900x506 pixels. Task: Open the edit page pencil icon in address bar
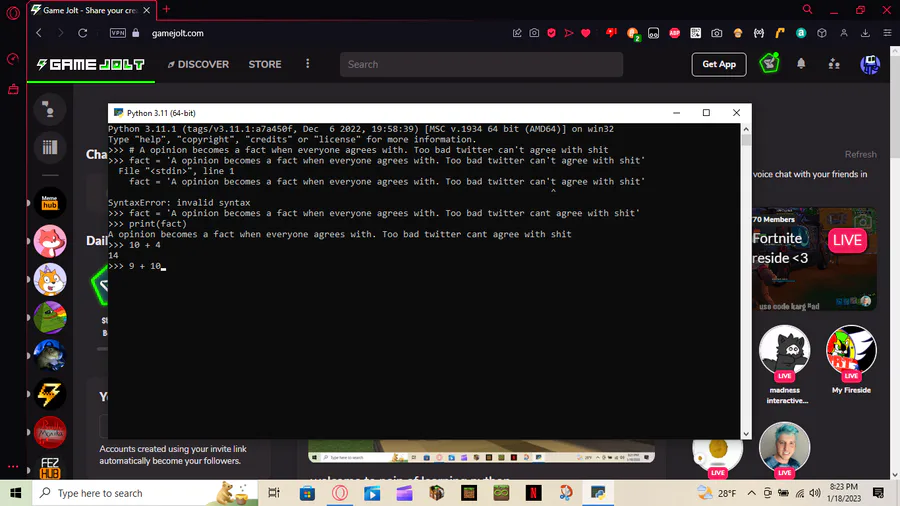coord(517,33)
